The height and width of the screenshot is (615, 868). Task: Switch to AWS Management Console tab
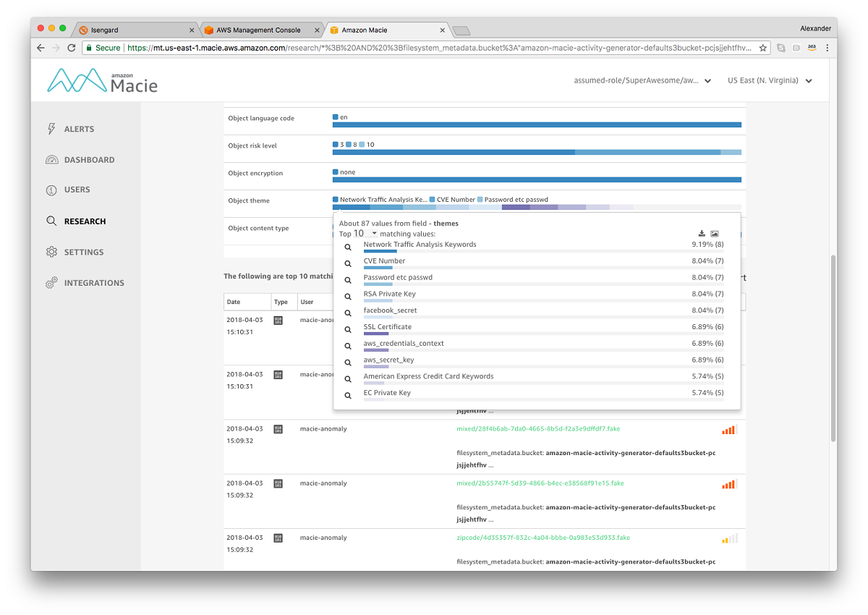point(262,30)
